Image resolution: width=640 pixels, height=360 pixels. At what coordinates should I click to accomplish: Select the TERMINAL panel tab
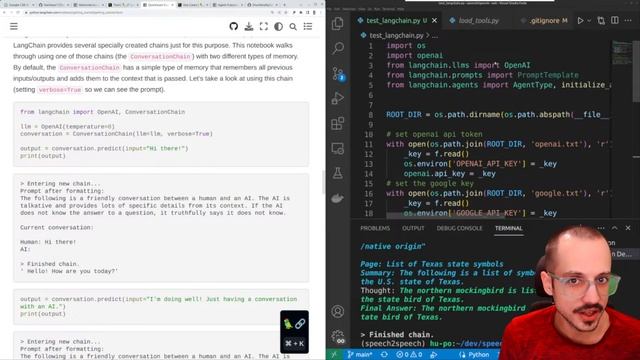coord(509,228)
